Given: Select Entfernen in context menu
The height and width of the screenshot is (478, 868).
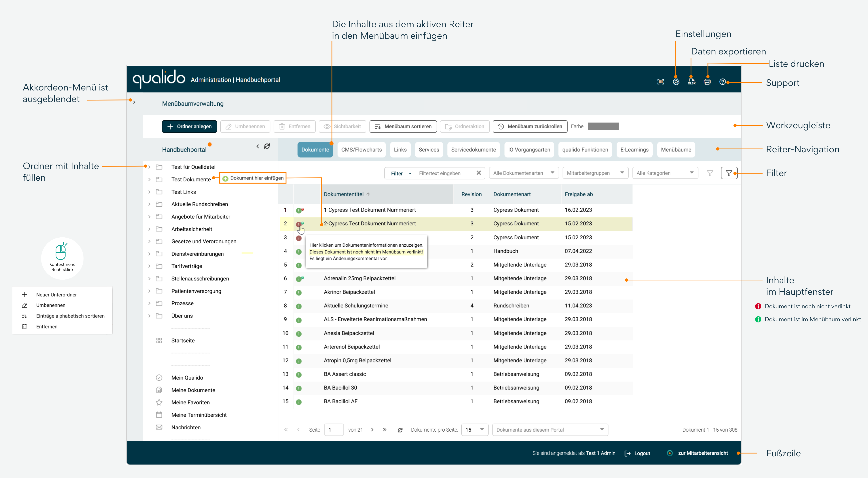Looking at the screenshot, I should (46, 327).
